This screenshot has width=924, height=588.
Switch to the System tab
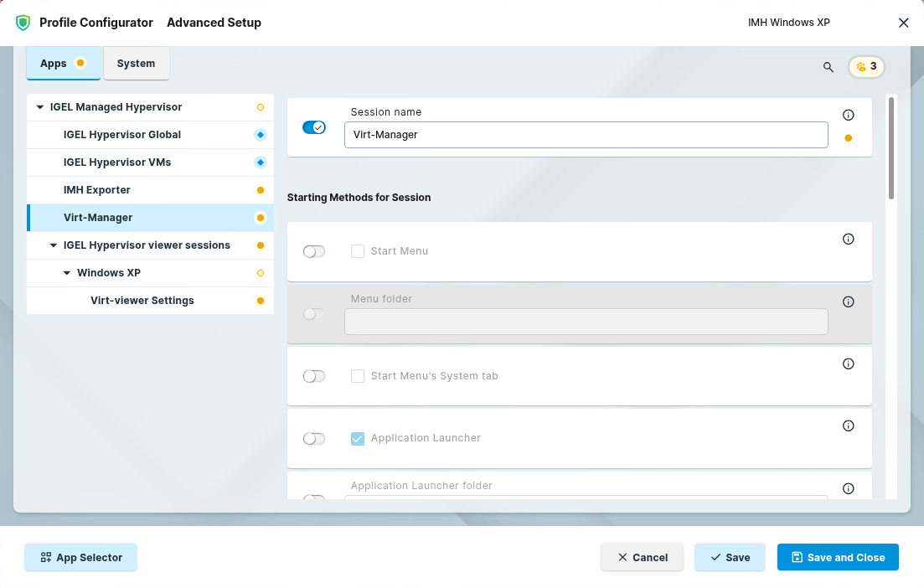(x=136, y=64)
